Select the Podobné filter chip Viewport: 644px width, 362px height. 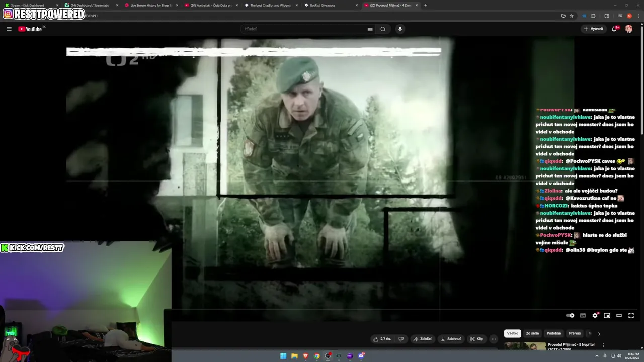pyautogui.click(x=554, y=333)
